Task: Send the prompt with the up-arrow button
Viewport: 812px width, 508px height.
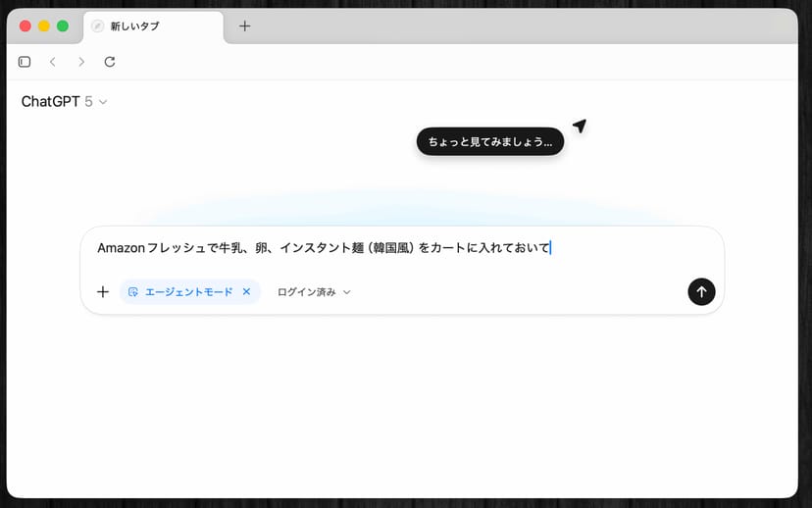Action: 701,291
